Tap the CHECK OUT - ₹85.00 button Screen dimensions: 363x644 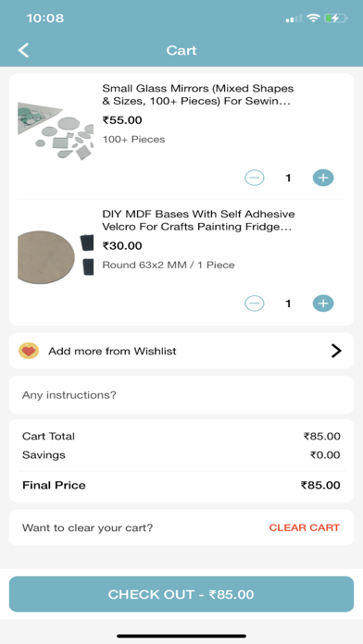tap(181, 594)
